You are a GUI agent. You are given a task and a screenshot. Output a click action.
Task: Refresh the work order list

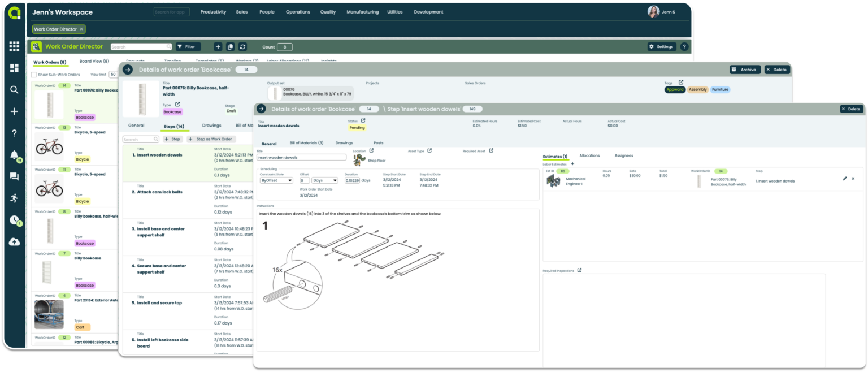point(242,47)
